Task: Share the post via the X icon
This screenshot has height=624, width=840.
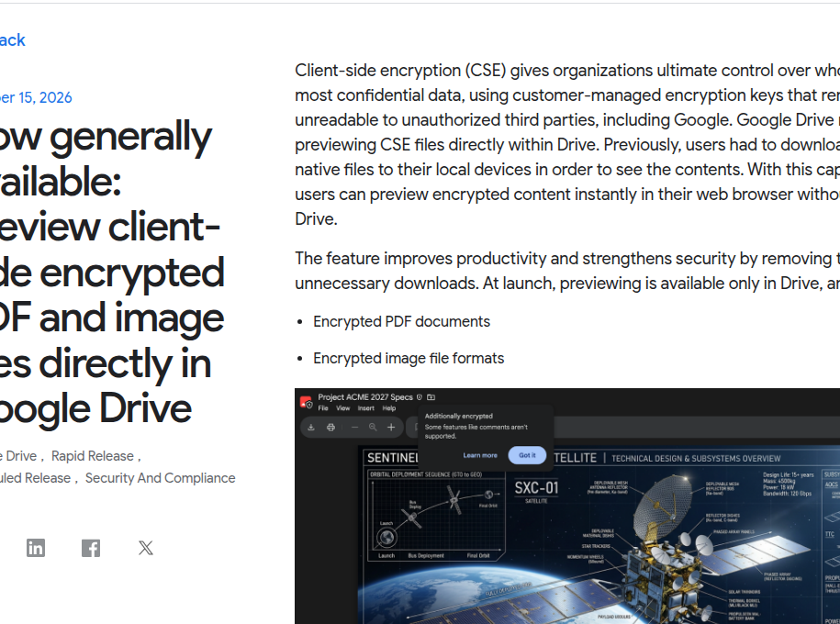Action: (x=146, y=548)
